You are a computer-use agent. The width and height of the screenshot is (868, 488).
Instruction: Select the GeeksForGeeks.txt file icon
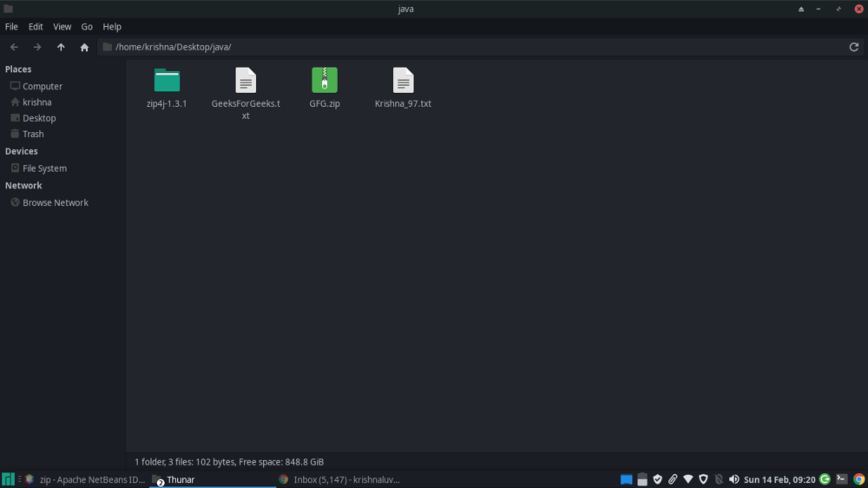246,80
